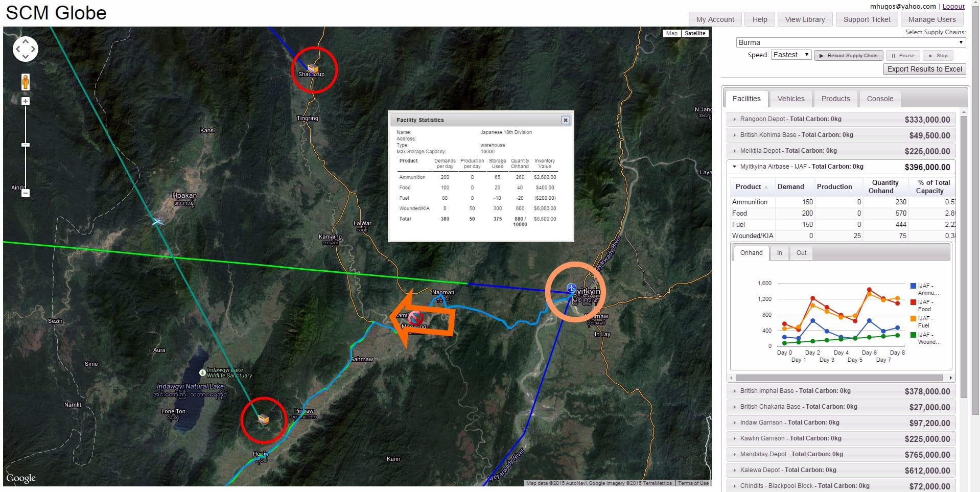Expand Mandalay Depot row
Screen dimensions: 980x492
(x=841, y=454)
